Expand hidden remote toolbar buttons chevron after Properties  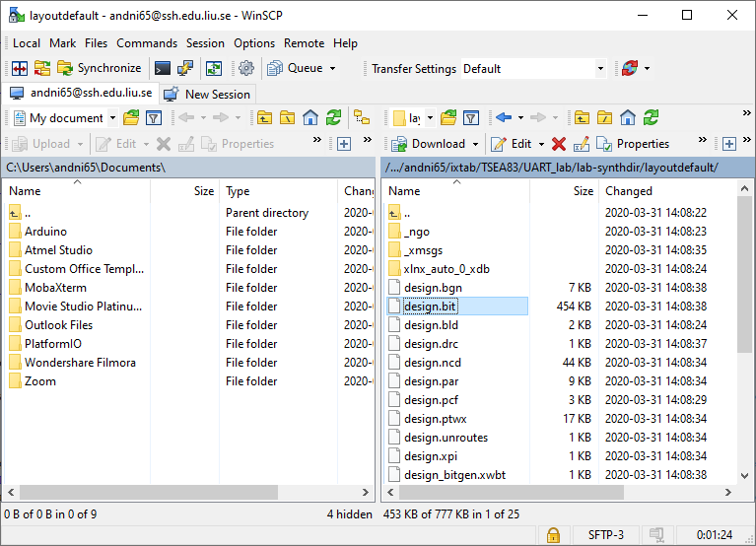[x=703, y=140]
